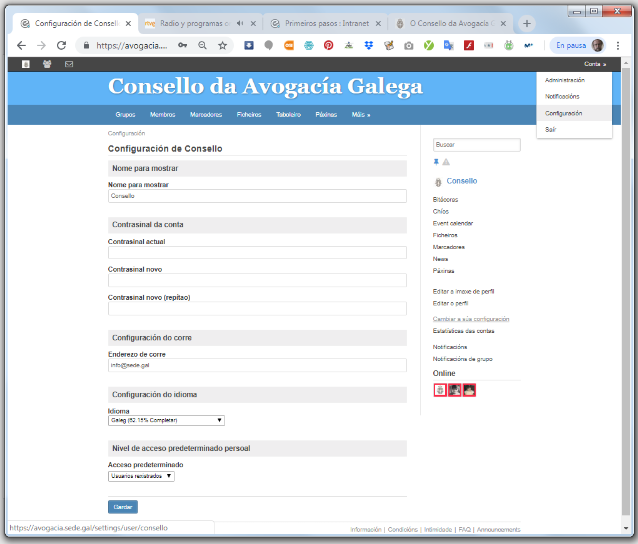Choose Saír in the account menu
The width and height of the screenshot is (638, 544).
[551, 130]
